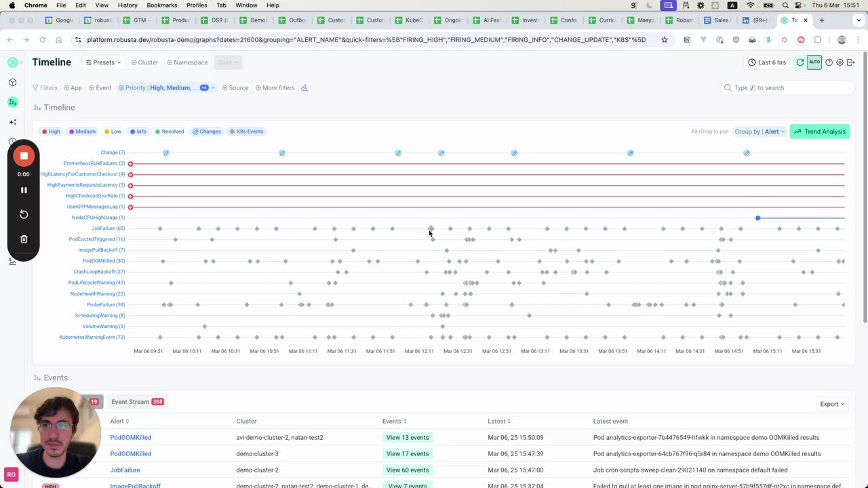Open the Last 6 hrs time range

767,62
